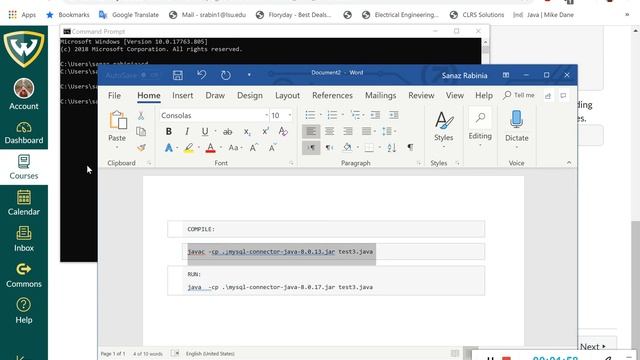Image resolution: width=640 pixels, height=360 pixels.
Task: Toggle Strikethrough formatting
Action: coord(227,131)
